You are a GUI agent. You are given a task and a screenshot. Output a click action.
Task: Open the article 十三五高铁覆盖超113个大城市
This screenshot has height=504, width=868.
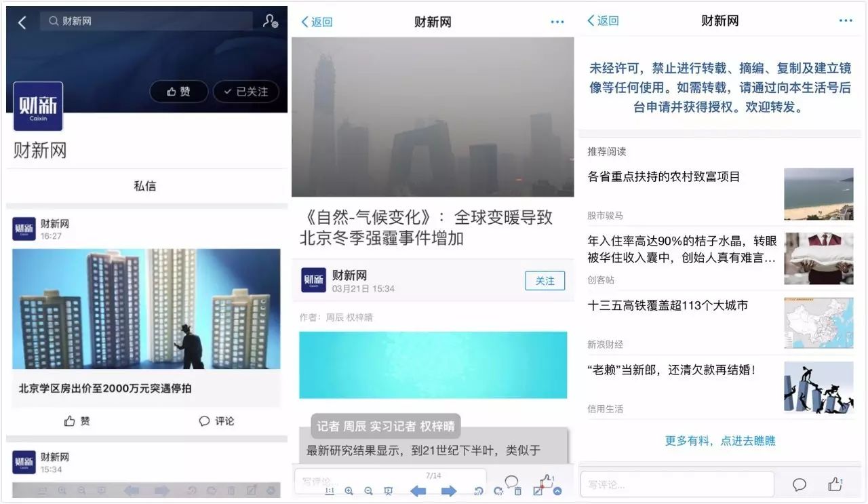coord(668,305)
